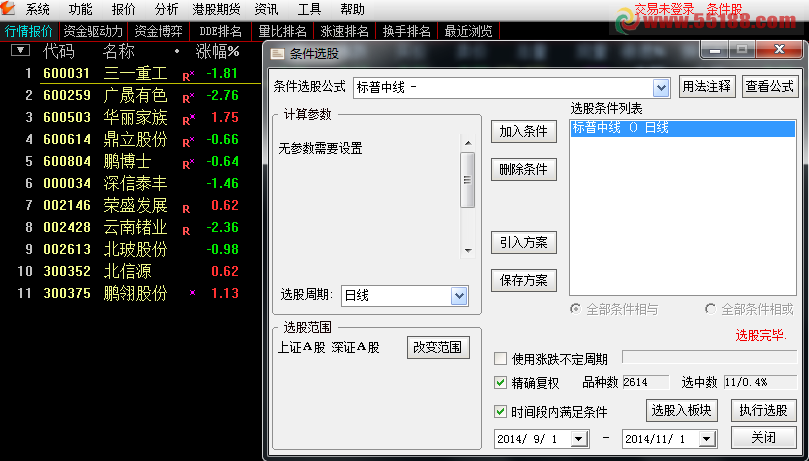Viewport: 809px width, 461px height.
Task: Open the 港股期货 menu
Action: coord(216,9)
